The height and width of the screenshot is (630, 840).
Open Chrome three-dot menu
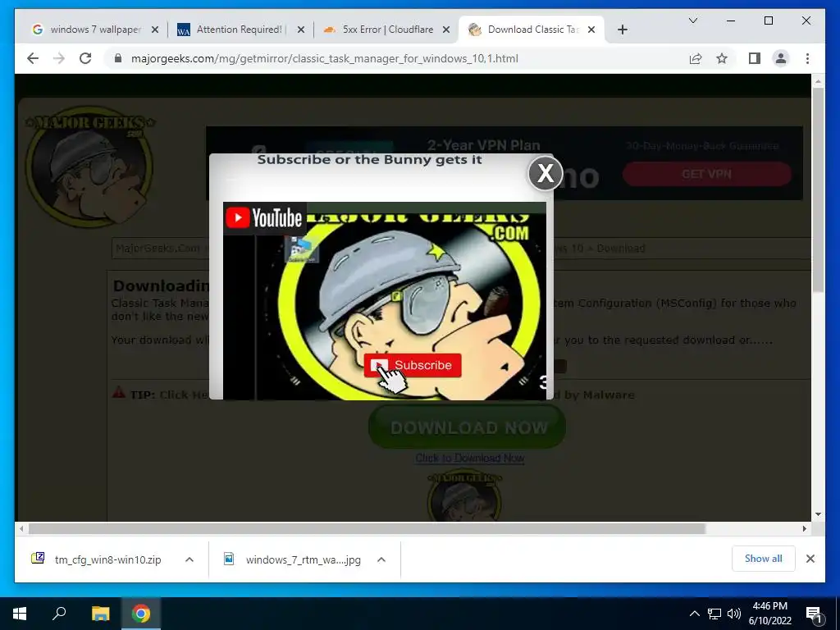pyautogui.click(x=807, y=58)
